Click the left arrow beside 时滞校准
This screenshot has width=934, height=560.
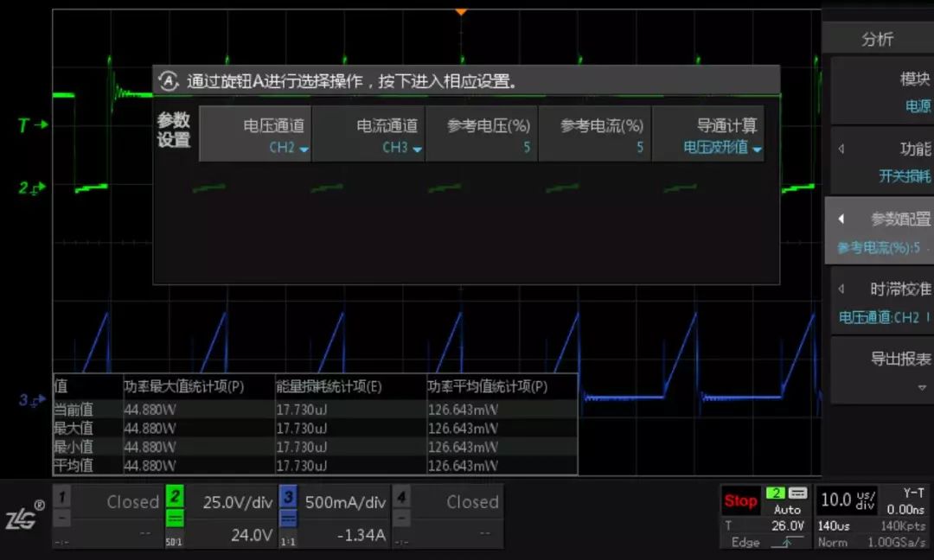tap(841, 290)
